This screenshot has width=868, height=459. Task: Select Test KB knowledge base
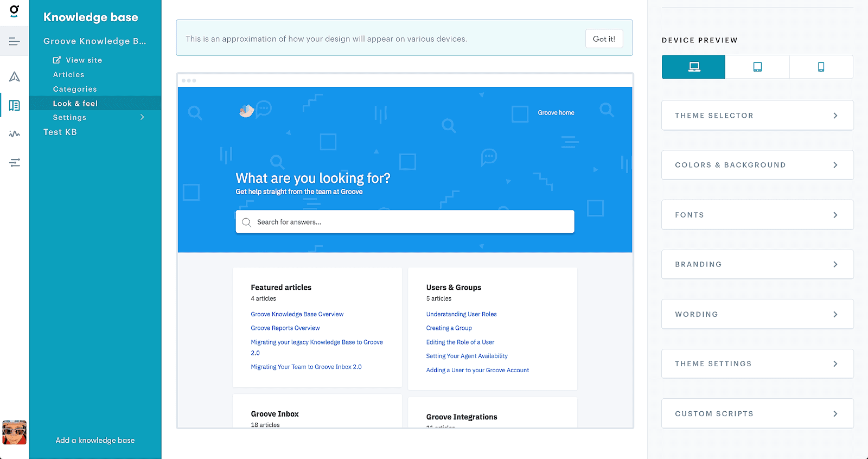click(60, 132)
